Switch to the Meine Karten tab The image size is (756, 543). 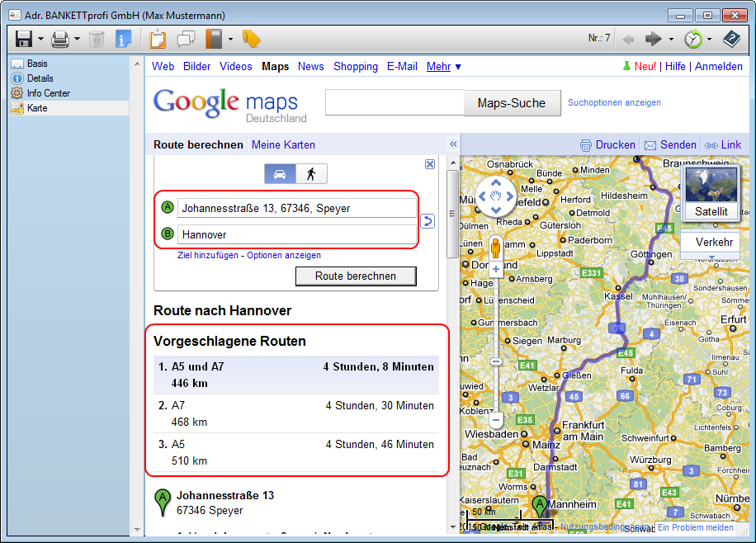[x=283, y=145]
